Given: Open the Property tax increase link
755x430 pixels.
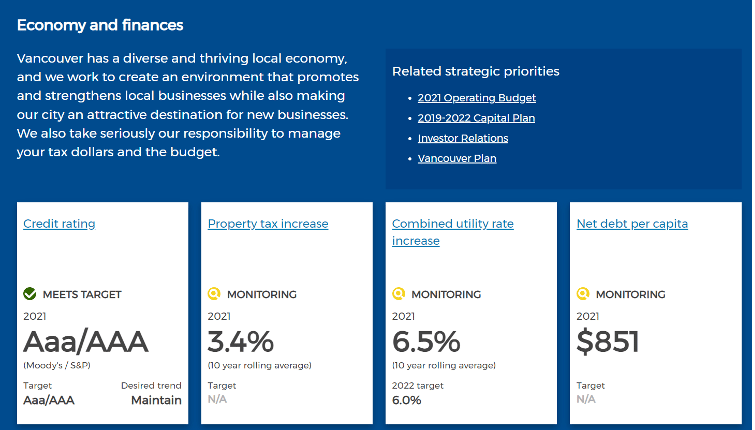Looking at the screenshot, I should click(x=268, y=224).
